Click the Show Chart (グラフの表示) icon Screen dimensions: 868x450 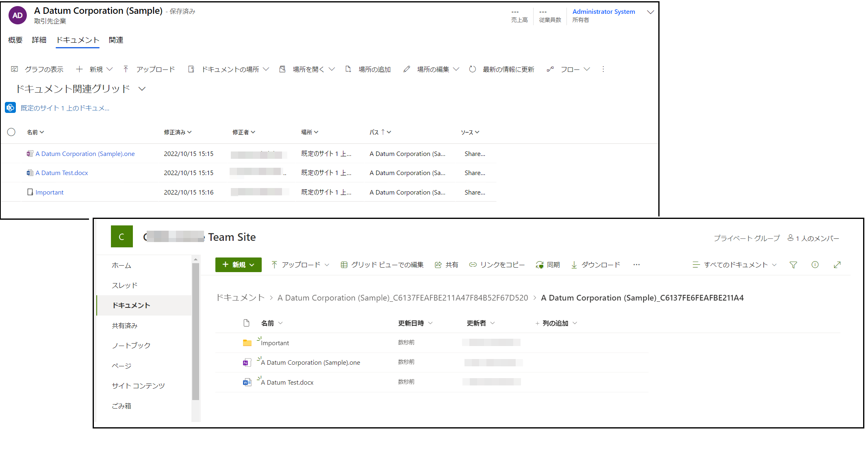[x=15, y=69]
